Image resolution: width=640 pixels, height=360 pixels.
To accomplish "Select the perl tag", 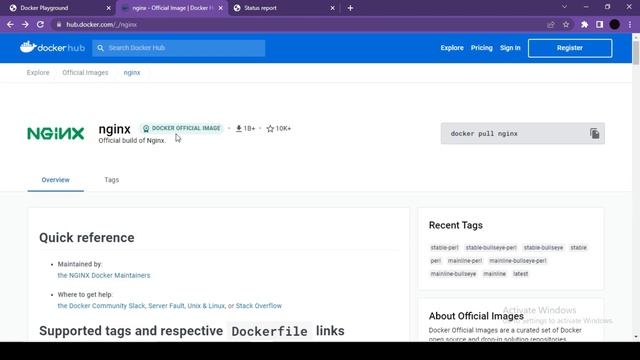I will (436, 261).
